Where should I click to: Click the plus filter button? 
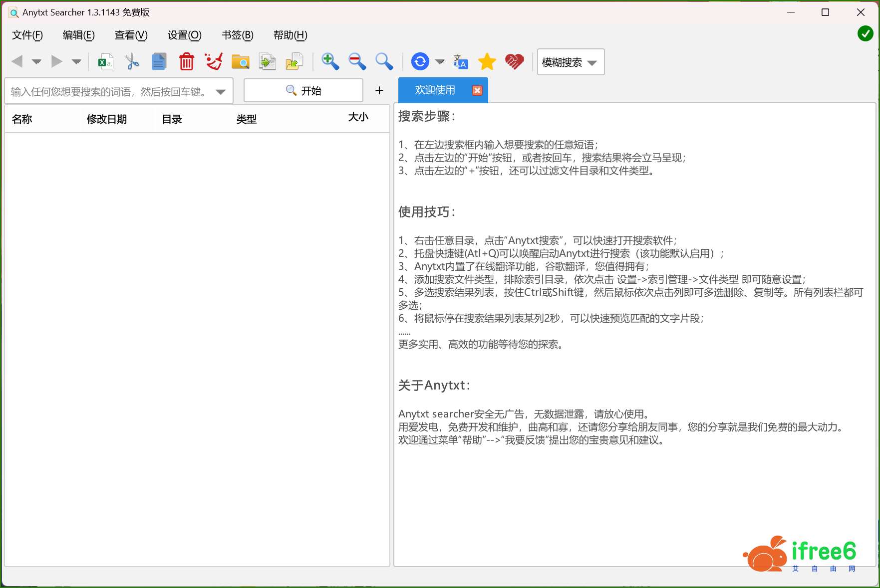coord(379,90)
